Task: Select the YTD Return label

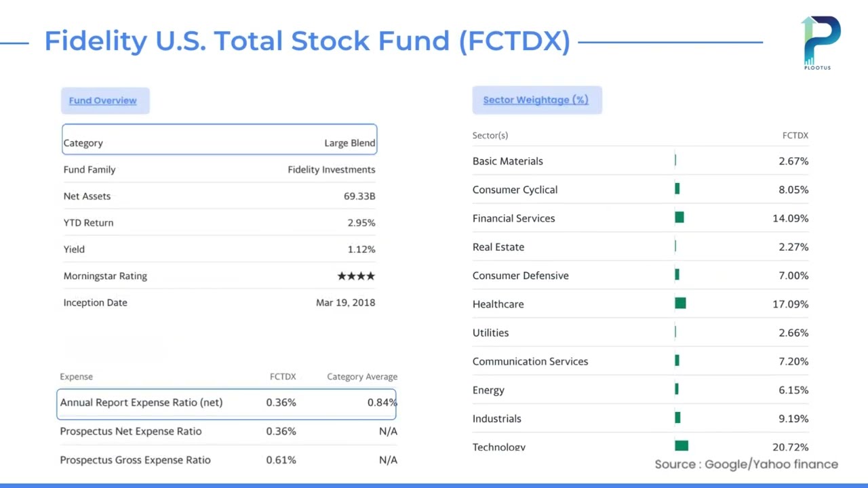Action: tap(88, 222)
